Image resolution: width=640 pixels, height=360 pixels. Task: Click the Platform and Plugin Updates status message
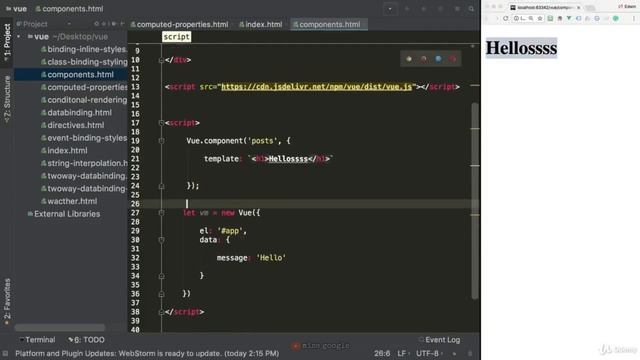coord(147,353)
